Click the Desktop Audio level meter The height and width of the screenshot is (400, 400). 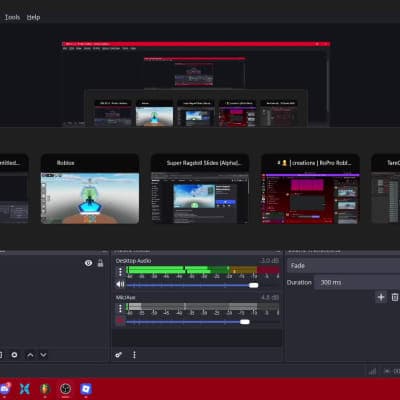(203, 270)
